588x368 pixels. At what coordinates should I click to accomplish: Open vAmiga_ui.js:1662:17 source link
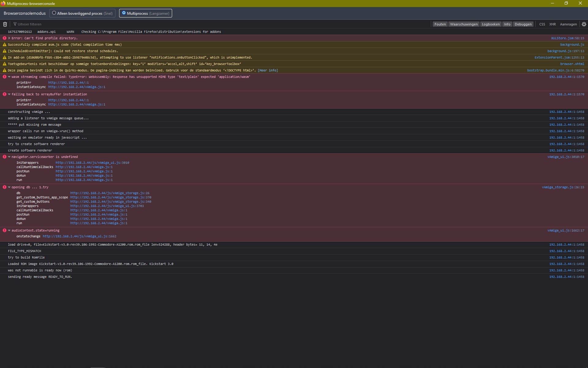coord(566,231)
